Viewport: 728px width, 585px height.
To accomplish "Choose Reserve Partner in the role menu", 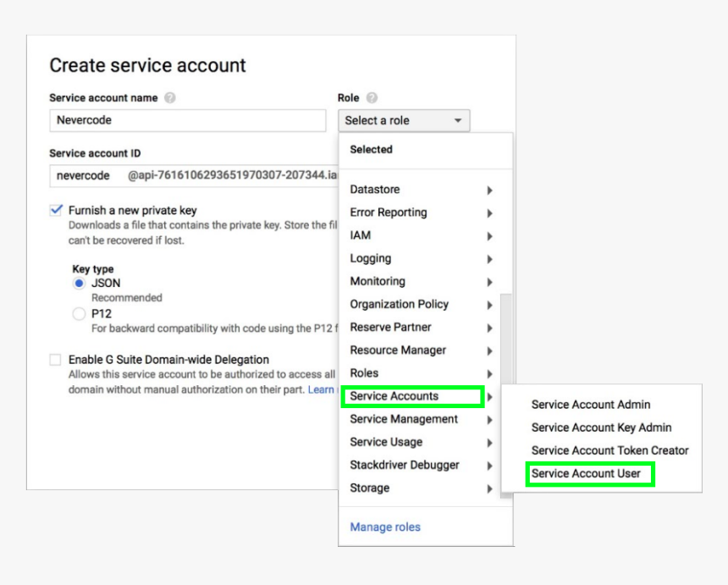I will click(390, 328).
